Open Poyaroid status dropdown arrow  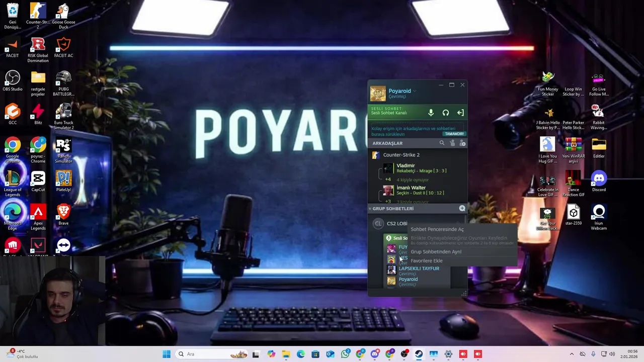click(415, 92)
